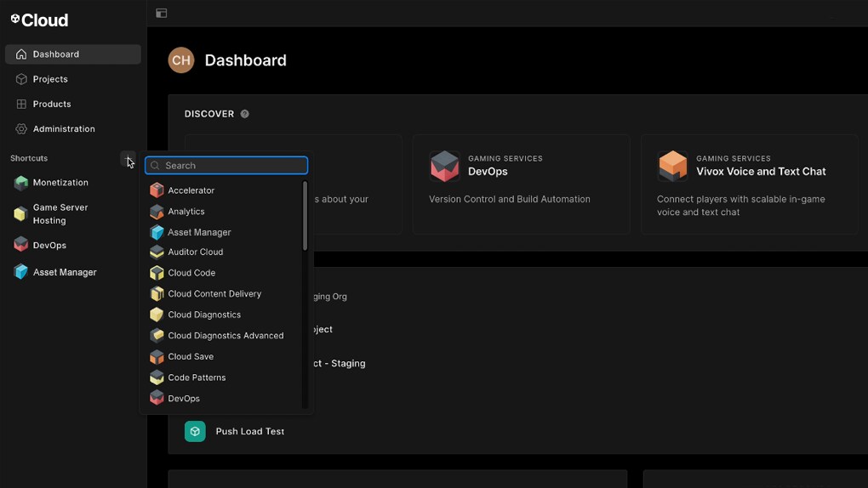
Task: Click the Cloud Save icon in list
Action: click(x=157, y=357)
